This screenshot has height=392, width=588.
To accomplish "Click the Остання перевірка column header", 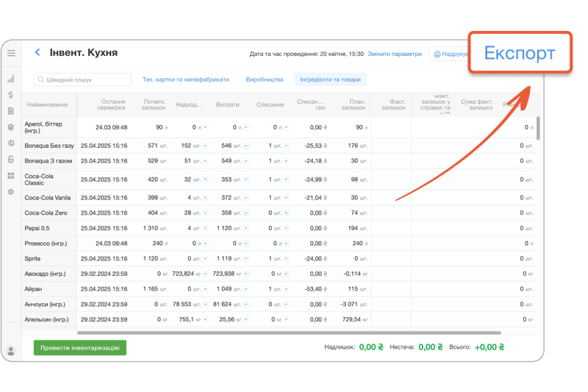I will pyautogui.click(x=112, y=104).
